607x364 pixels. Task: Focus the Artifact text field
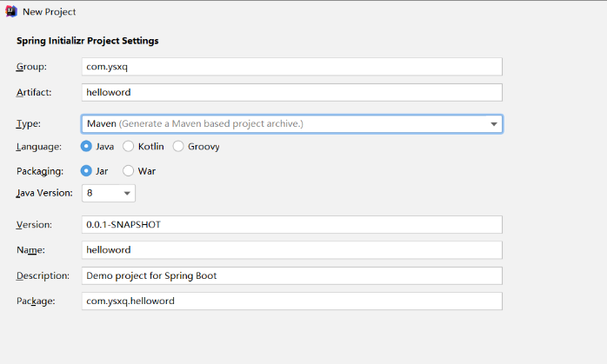(x=291, y=93)
